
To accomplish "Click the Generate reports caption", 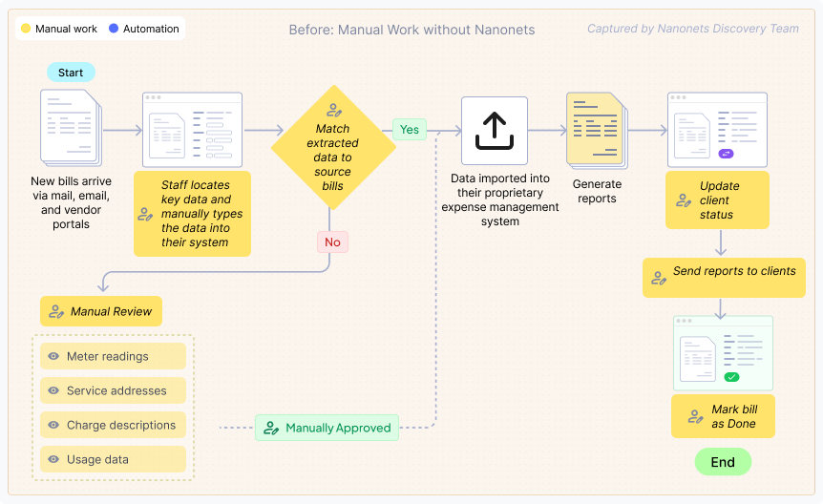I will tap(598, 191).
